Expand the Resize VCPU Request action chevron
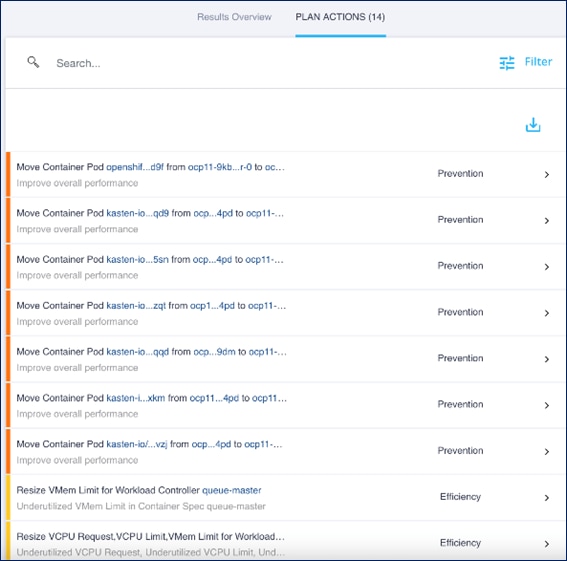This screenshot has width=567, height=561. [547, 544]
